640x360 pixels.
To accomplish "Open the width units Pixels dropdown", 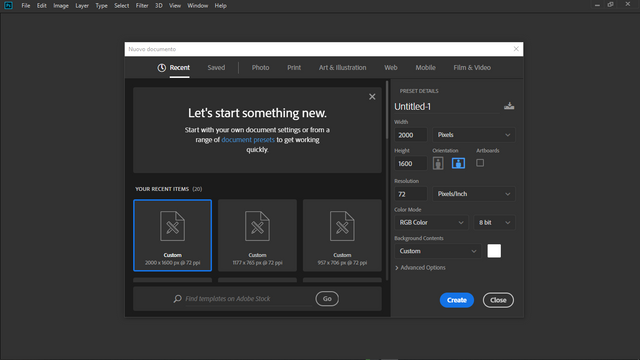I will 473,135.
